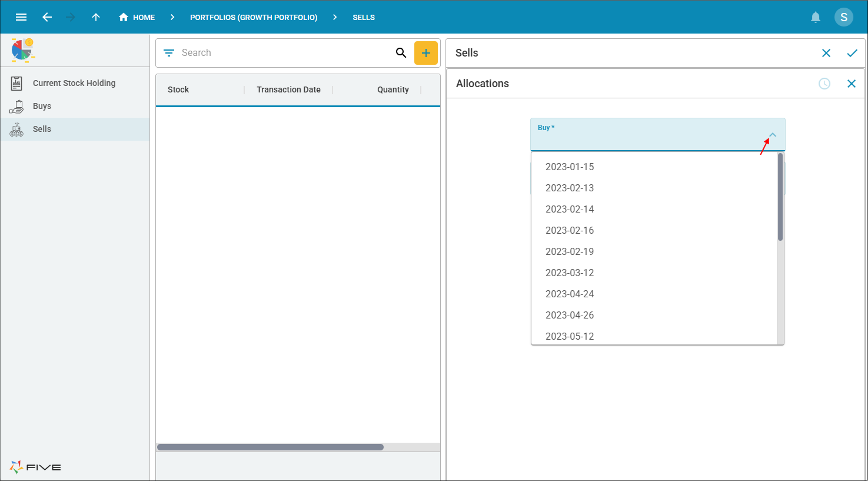The width and height of the screenshot is (868, 481).
Task: Sort by Stock column header
Action: 178,89
